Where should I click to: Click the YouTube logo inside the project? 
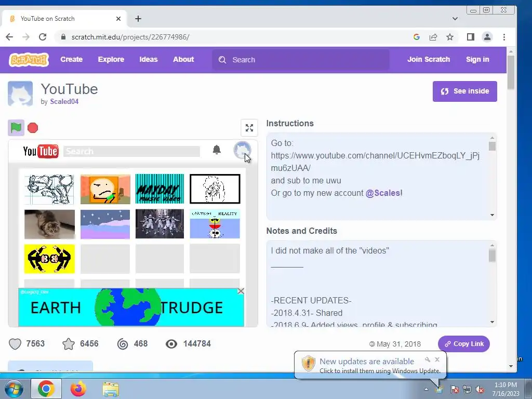pos(41,151)
